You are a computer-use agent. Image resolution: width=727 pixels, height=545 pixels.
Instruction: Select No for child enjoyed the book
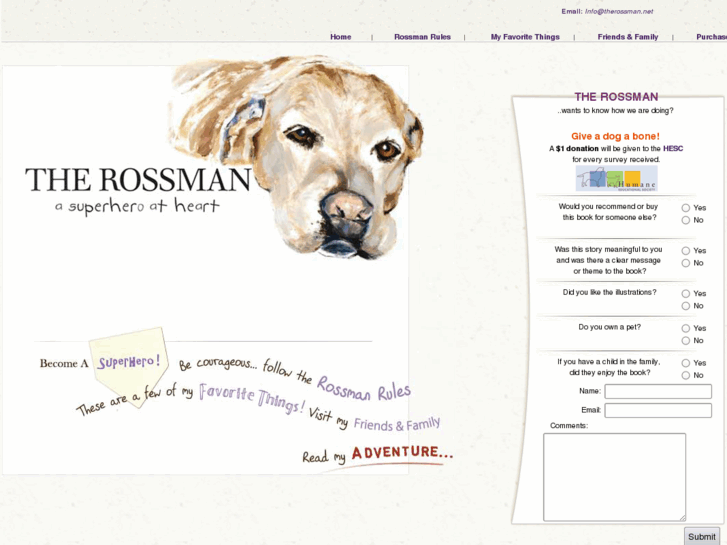[686, 375]
